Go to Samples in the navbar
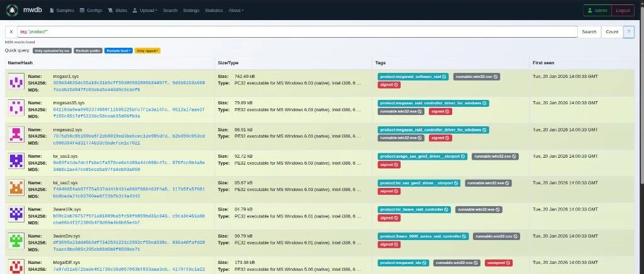 (62, 10)
